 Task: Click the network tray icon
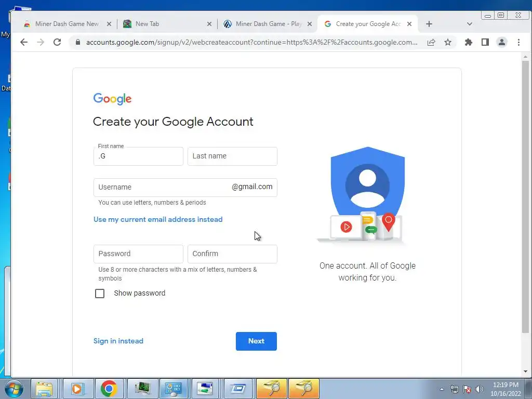(454, 389)
